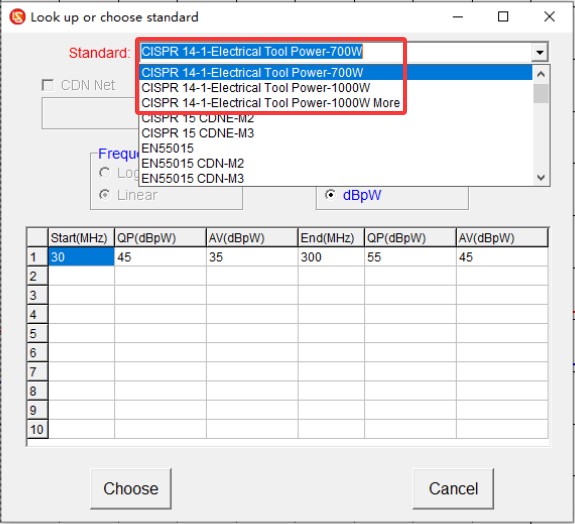
Task: Click the app logo icon in title bar
Action: tap(17, 17)
